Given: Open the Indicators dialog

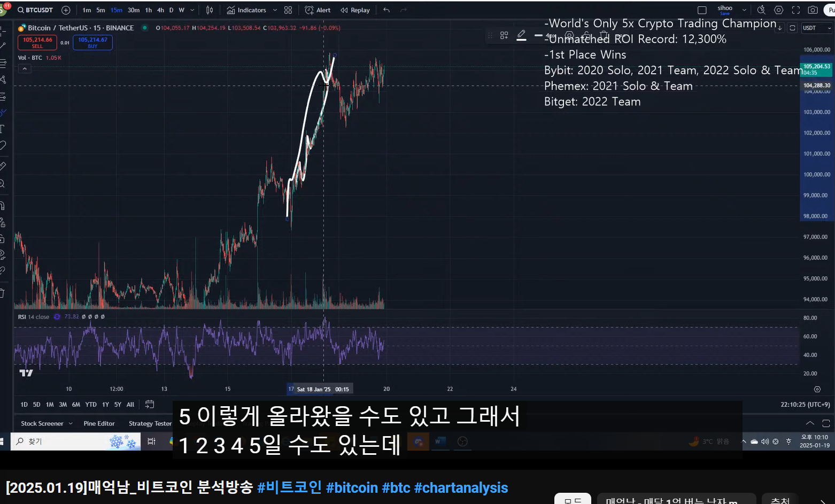Looking at the screenshot, I should pos(246,10).
